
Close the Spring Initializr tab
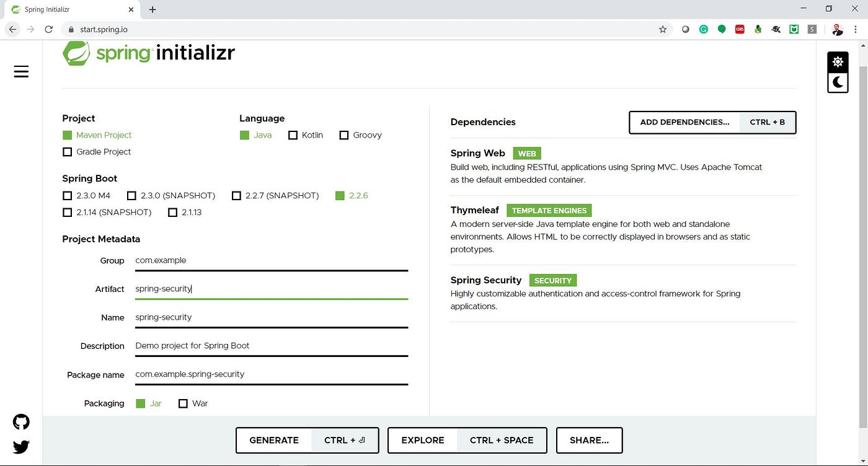pos(131,9)
